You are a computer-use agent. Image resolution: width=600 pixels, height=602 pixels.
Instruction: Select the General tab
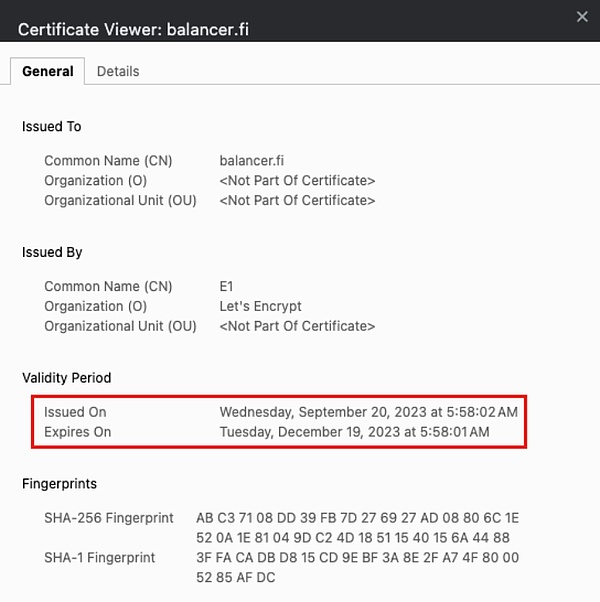[x=48, y=71]
